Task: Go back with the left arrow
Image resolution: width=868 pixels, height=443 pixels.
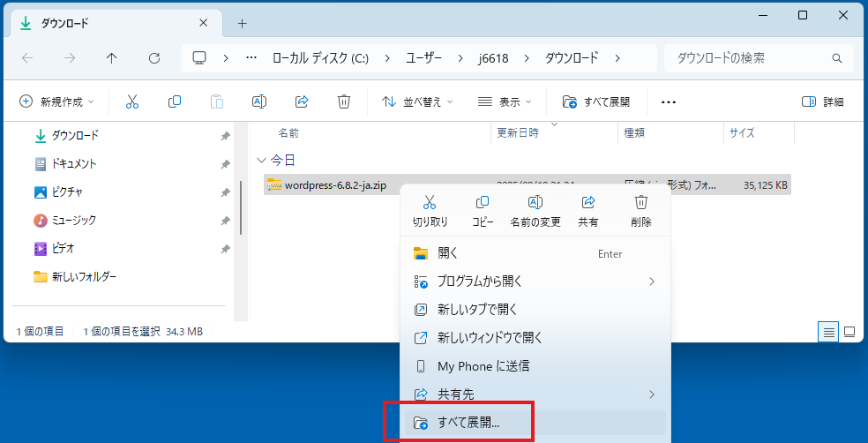Action: (x=27, y=58)
